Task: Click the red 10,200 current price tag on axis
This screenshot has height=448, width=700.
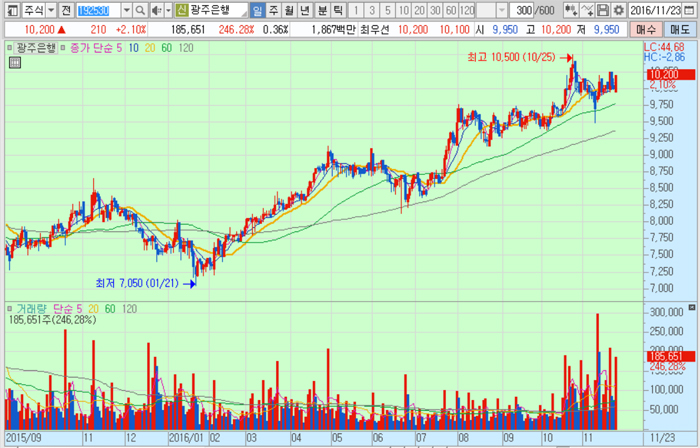Action: coord(671,75)
